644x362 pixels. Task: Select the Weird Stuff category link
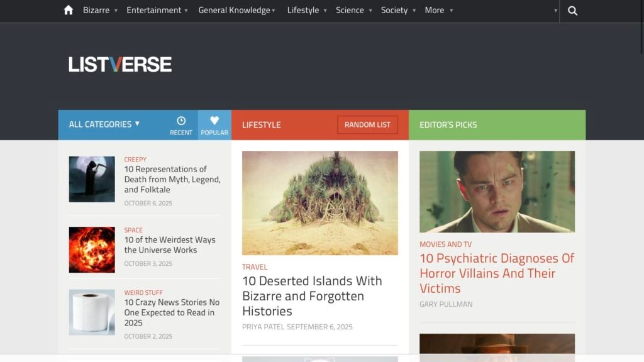(143, 293)
